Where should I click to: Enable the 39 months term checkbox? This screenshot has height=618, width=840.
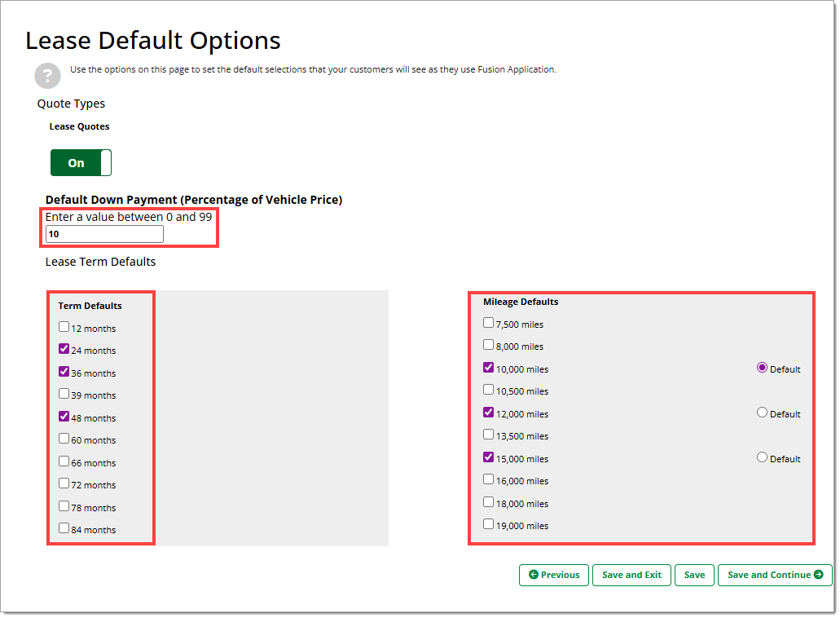point(64,395)
